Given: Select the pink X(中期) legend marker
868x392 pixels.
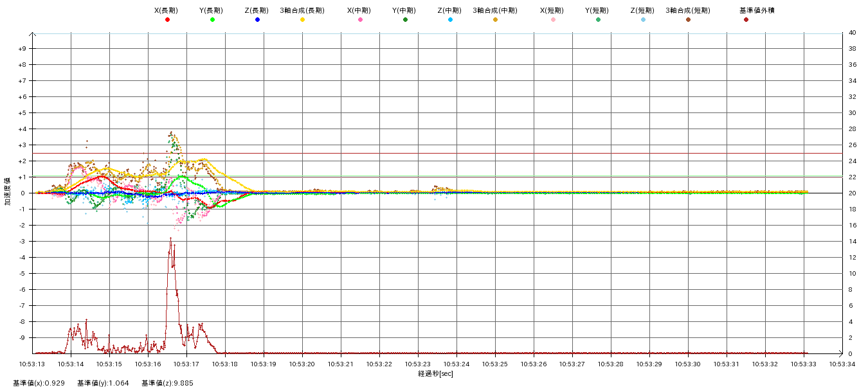Looking at the screenshot, I should point(360,20).
